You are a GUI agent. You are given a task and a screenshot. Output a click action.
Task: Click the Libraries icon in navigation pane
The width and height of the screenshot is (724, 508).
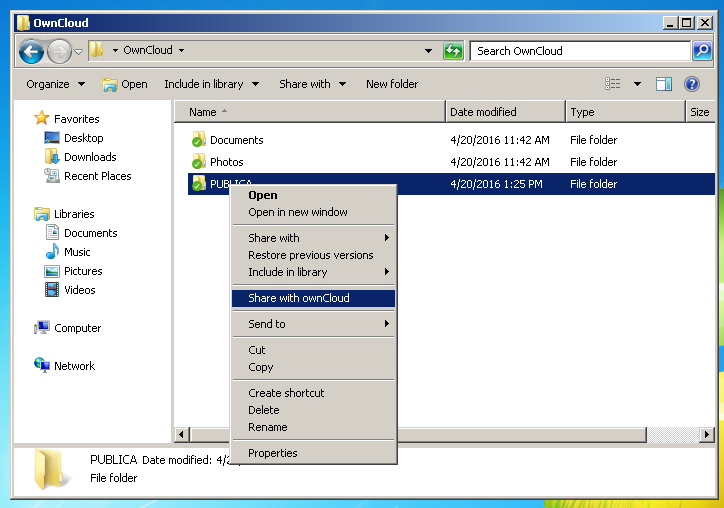[x=42, y=214]
